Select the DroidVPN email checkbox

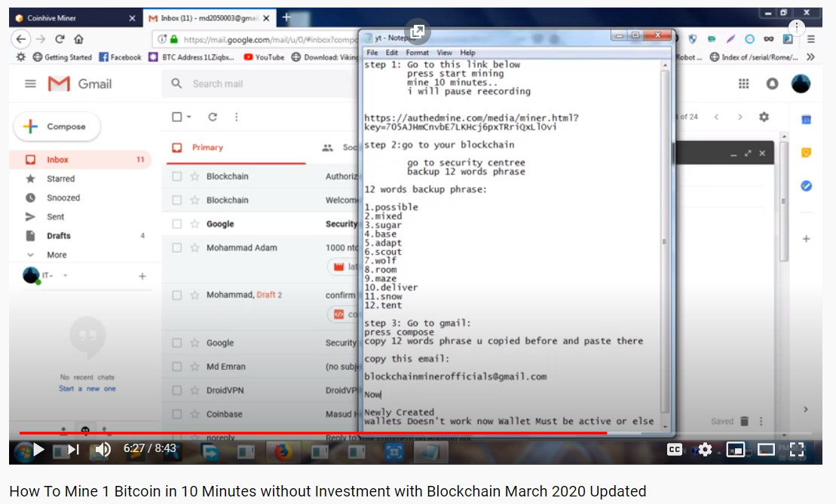coord(177,390)
